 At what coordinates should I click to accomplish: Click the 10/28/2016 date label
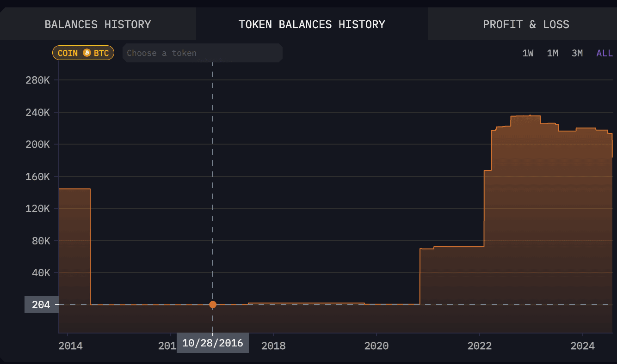pyautogui.click(x=213, y=343)
